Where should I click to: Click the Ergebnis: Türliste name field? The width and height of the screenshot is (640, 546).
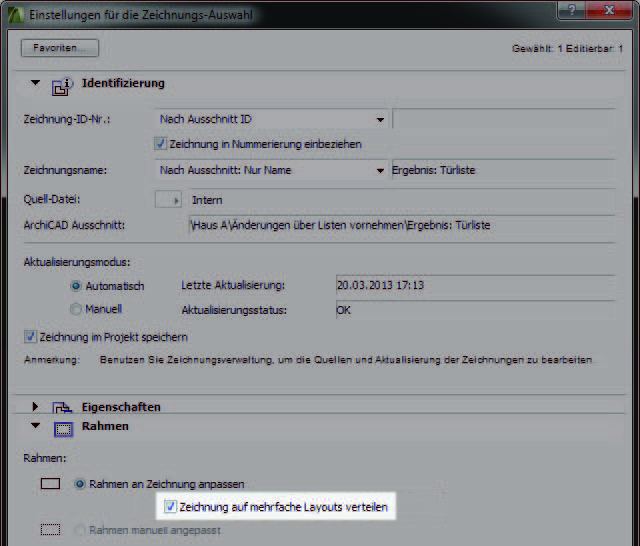[x=503, y=170]
